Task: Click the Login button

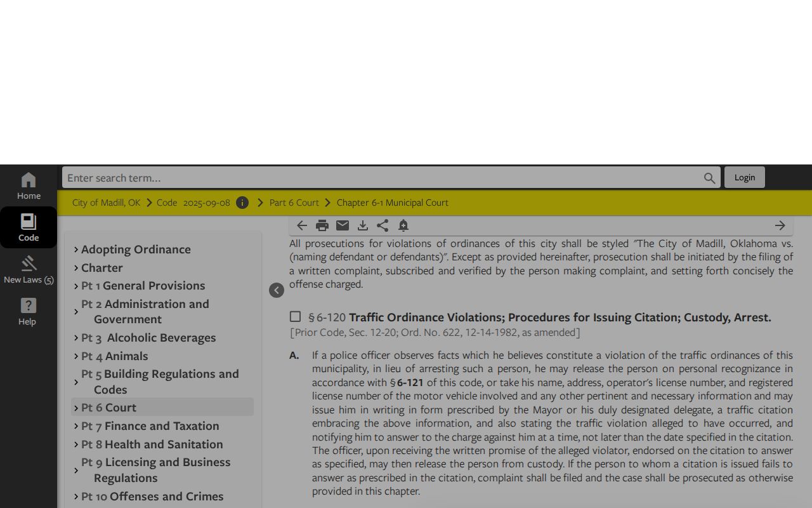Action: (745, 177)
